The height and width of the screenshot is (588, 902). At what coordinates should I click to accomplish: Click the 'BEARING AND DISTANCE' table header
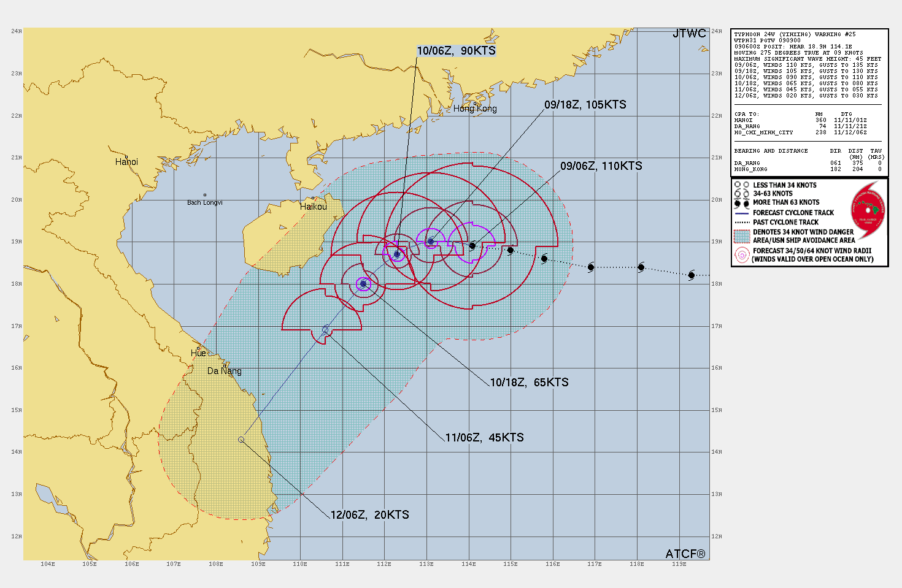click(771, 151)
